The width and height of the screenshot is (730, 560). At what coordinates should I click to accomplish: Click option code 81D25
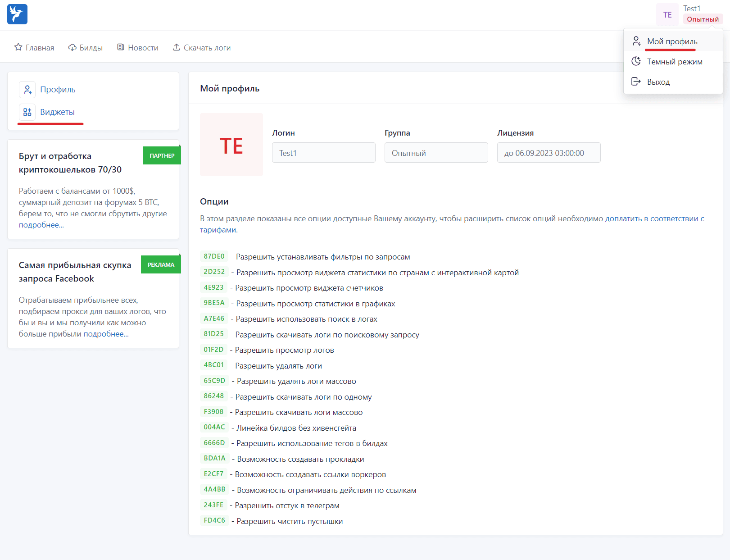coord(213,334)
